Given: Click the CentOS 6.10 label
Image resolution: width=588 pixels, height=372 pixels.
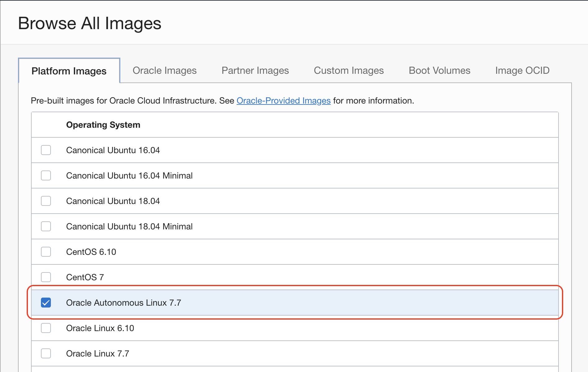Looking at the screenshot, I should tap(91, 252).
